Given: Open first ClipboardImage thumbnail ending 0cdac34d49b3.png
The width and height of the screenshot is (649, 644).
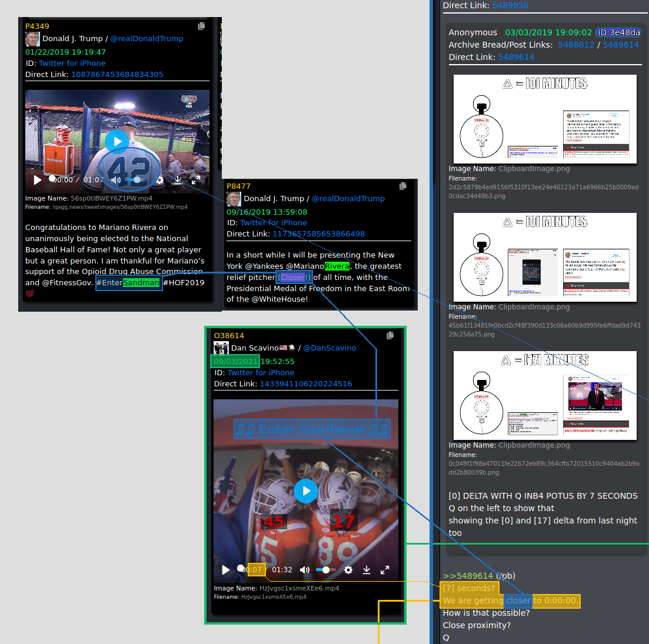Looking at the screenshot, I should tap(545, 119).
